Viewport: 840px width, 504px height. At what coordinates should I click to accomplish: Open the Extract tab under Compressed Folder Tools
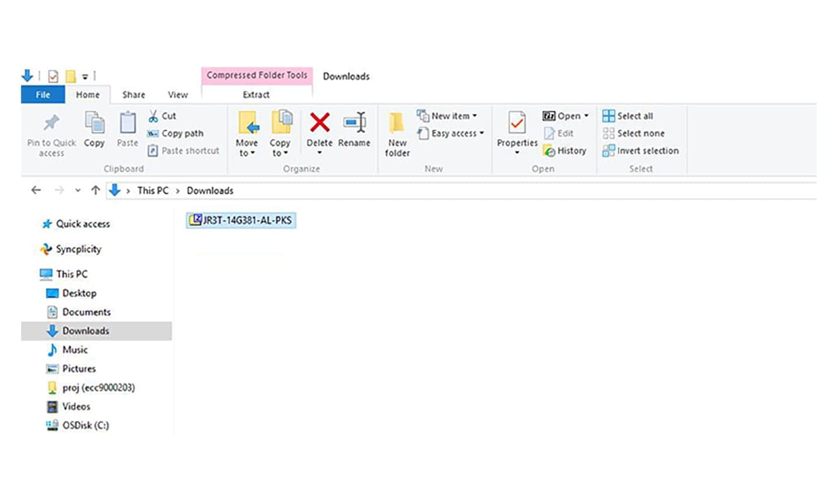(256, 94)
